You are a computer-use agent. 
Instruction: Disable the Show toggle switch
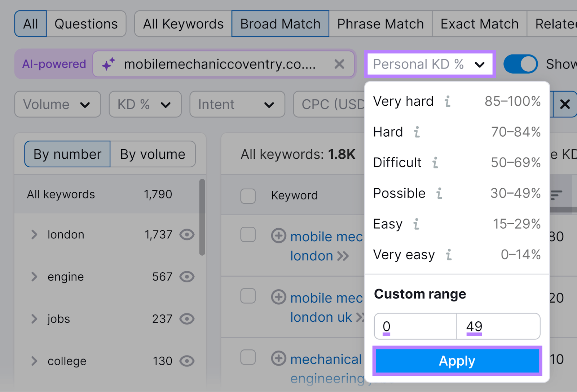(x=520, y=64)
